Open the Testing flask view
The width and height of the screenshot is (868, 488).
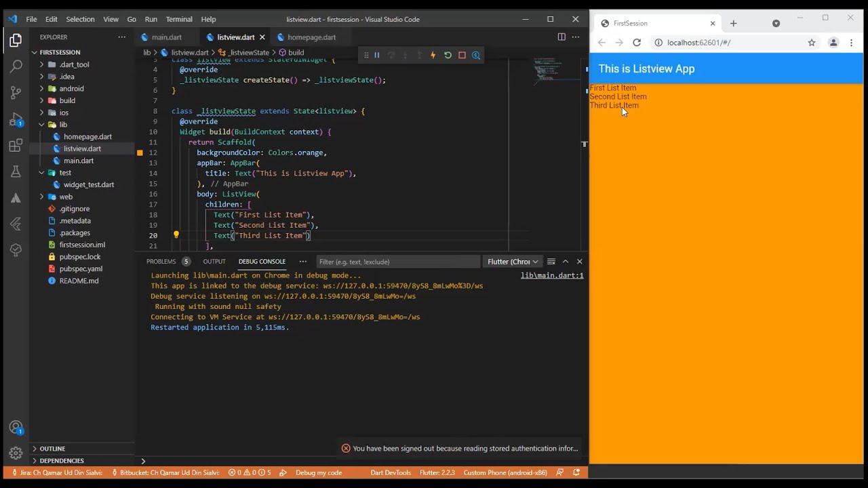coord(16,172)
